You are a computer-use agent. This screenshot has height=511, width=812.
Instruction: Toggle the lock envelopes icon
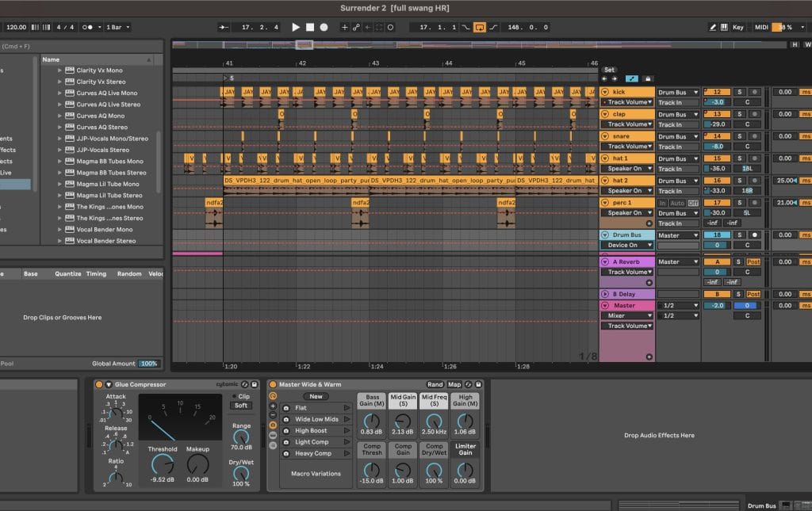(648, 78)
